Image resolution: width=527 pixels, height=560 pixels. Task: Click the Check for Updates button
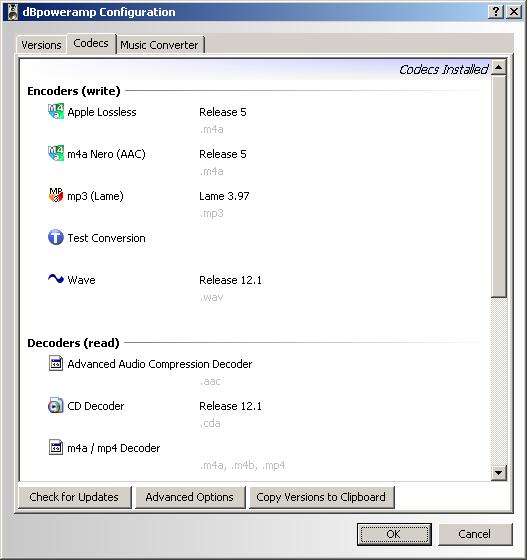click(x=74, y=497)
